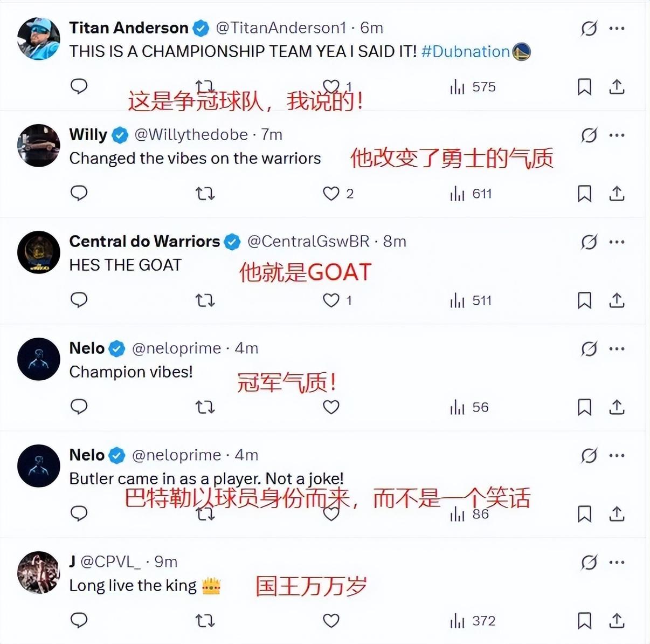Open J's avatar on Long live the king
650x644 pixels.
(x=38, y=572)
